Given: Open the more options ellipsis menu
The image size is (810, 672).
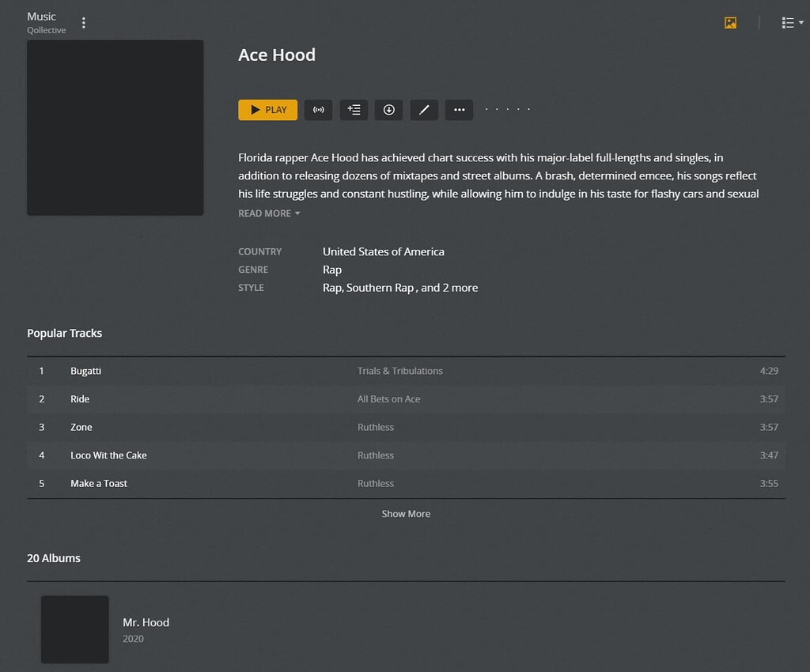Looking at the screenshot, I should coord(459,109).
